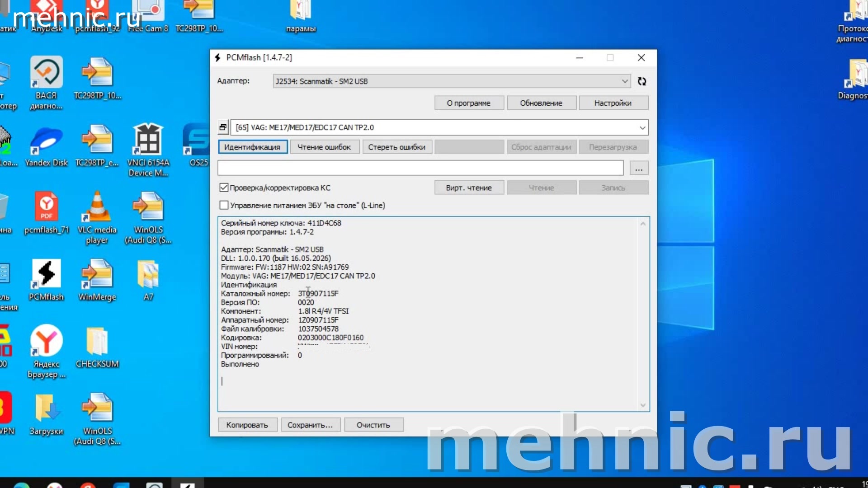
Task: Open the A7 folder on desktop
Action: [x=148, y=280]
